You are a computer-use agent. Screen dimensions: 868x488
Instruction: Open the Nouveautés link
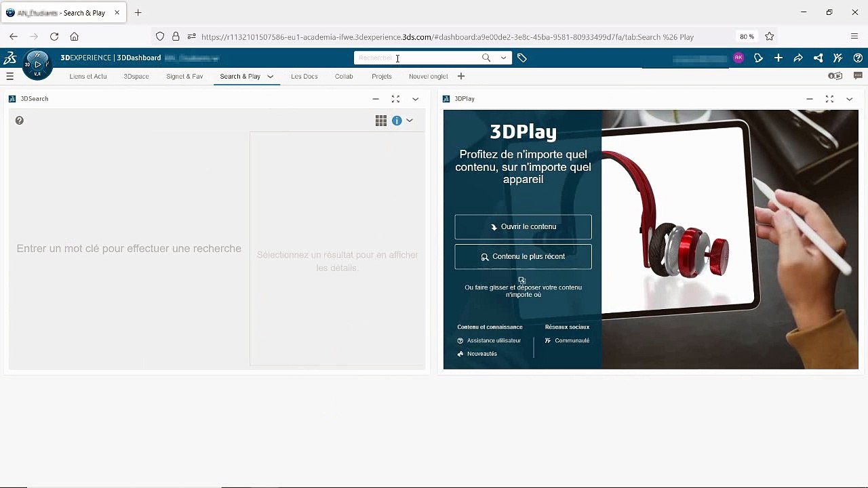481,354
